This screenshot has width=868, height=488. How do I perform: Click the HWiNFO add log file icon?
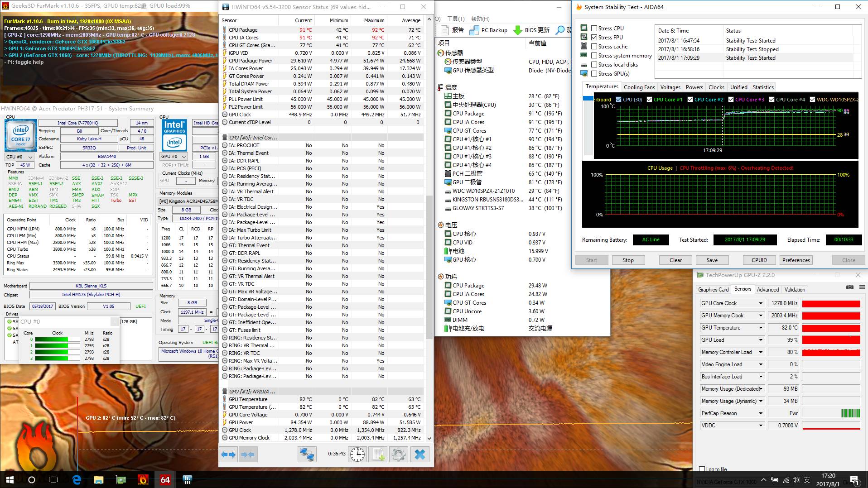point(378,455)
